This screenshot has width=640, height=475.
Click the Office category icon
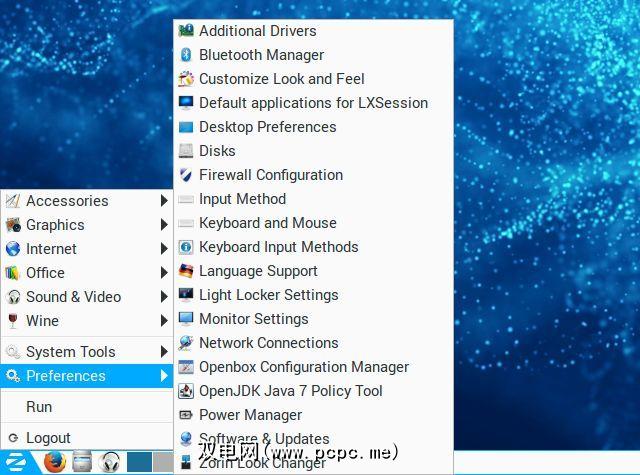coord(13,273)
